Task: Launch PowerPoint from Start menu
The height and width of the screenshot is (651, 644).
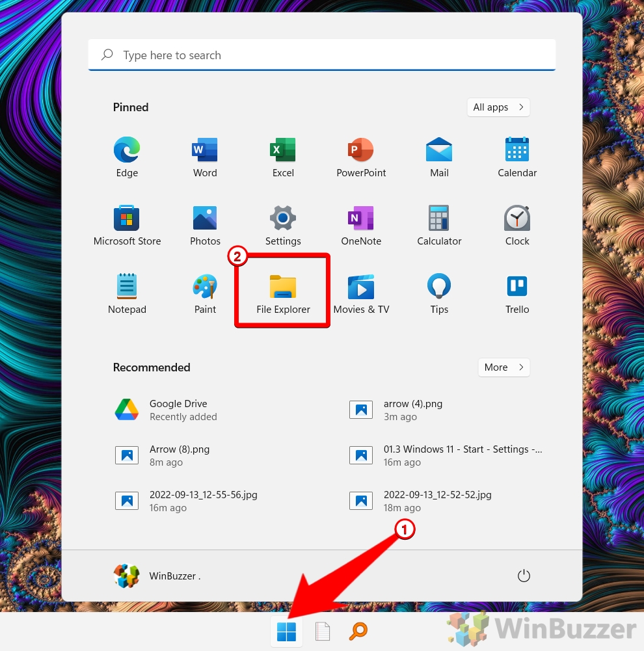Action: tap(361, 157)
